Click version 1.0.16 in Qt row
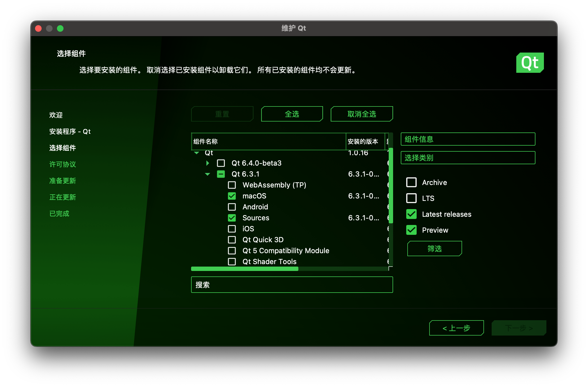Image resolution: width=588 pixels, height=387 pixels. [x=358, y=153]
